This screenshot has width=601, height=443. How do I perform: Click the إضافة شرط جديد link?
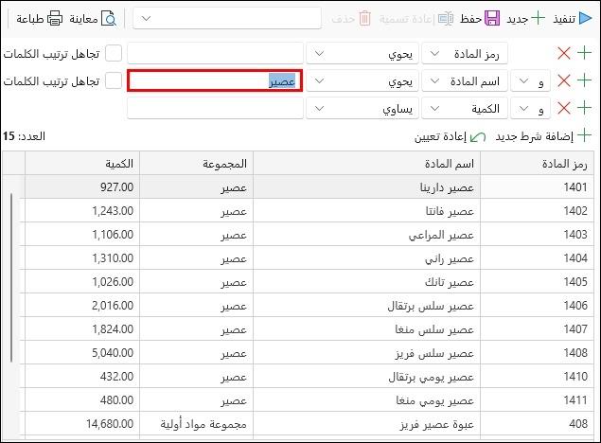[534, 136]
